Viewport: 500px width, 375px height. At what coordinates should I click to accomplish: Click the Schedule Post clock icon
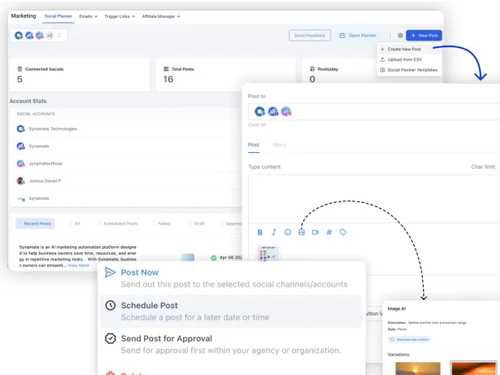(x=110, y=305)
